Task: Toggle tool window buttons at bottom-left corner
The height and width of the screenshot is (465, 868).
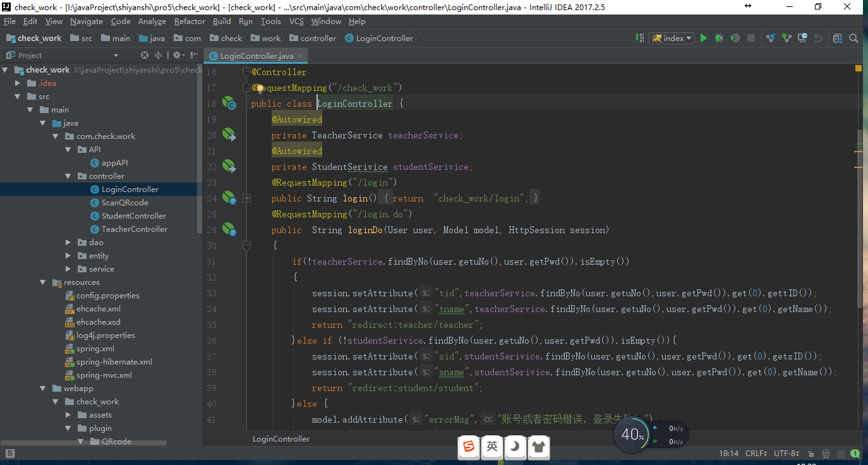Action: [x=9, y=454]
